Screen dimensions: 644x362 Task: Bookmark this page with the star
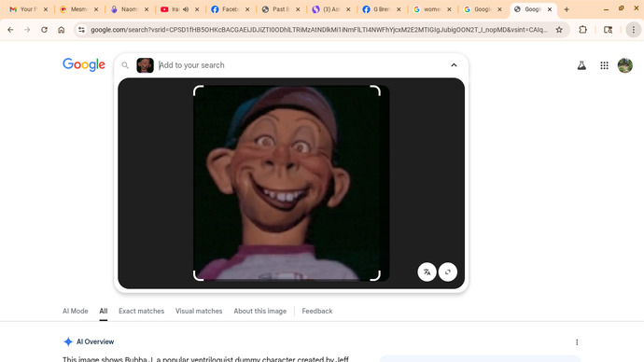click(559, 30)
